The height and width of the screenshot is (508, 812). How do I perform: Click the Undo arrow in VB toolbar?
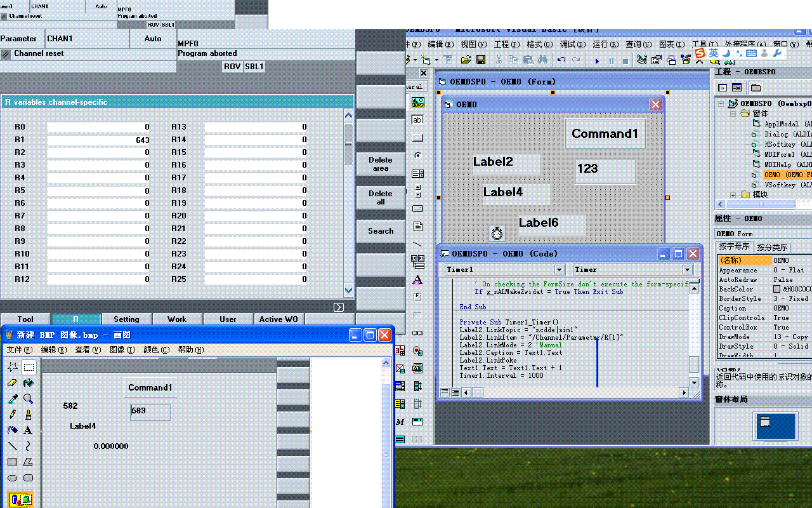(561, 60)
